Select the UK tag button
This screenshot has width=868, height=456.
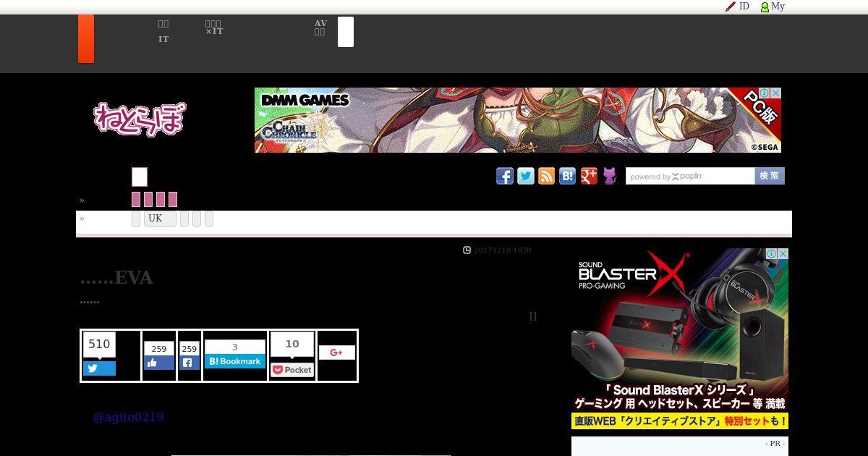click(160, 219)
